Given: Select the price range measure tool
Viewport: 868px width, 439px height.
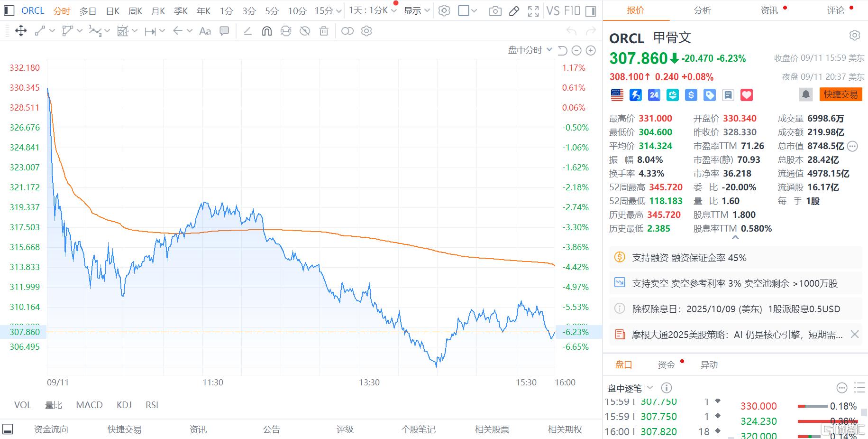Looking at the screenshot, I should coord(150,31).
